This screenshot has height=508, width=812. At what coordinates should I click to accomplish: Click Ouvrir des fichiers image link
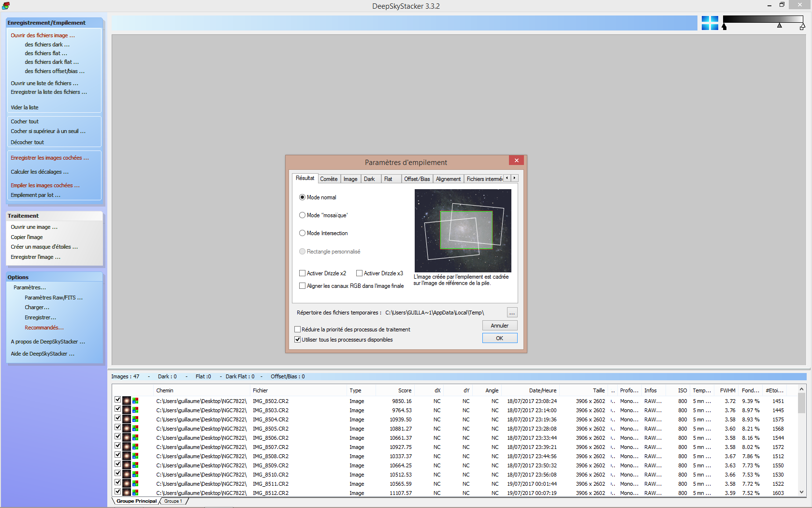click(x=43, y=35)
